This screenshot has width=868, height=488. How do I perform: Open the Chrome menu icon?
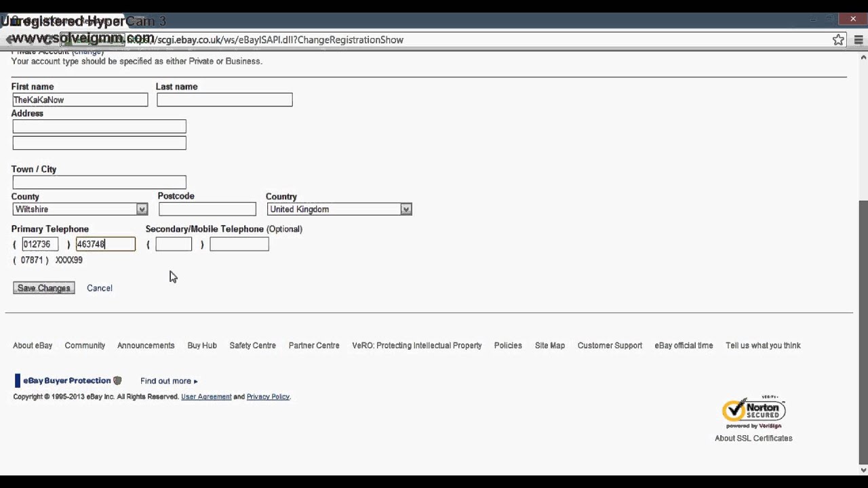[x=859, y=40]
